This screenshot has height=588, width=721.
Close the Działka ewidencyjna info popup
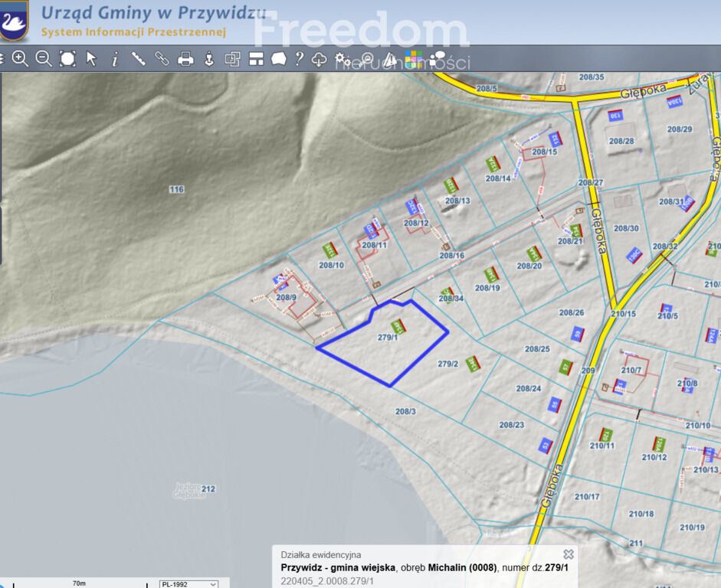[x=569, y=554]
